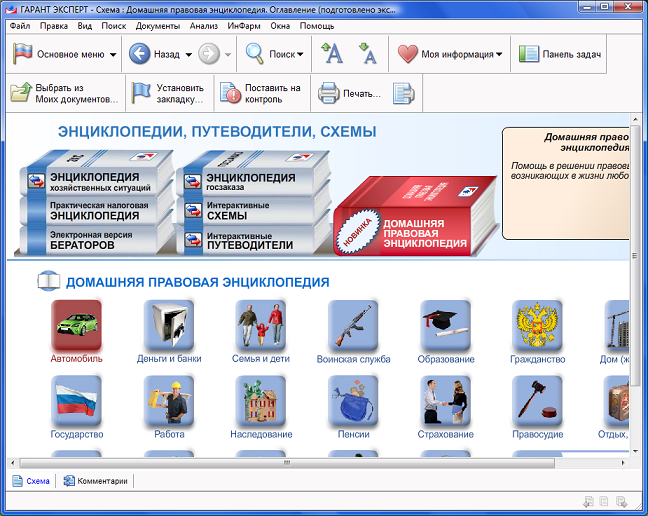
Task: Open the Наследование house icon
Action: pyautogui.click(x=260, y=401)
